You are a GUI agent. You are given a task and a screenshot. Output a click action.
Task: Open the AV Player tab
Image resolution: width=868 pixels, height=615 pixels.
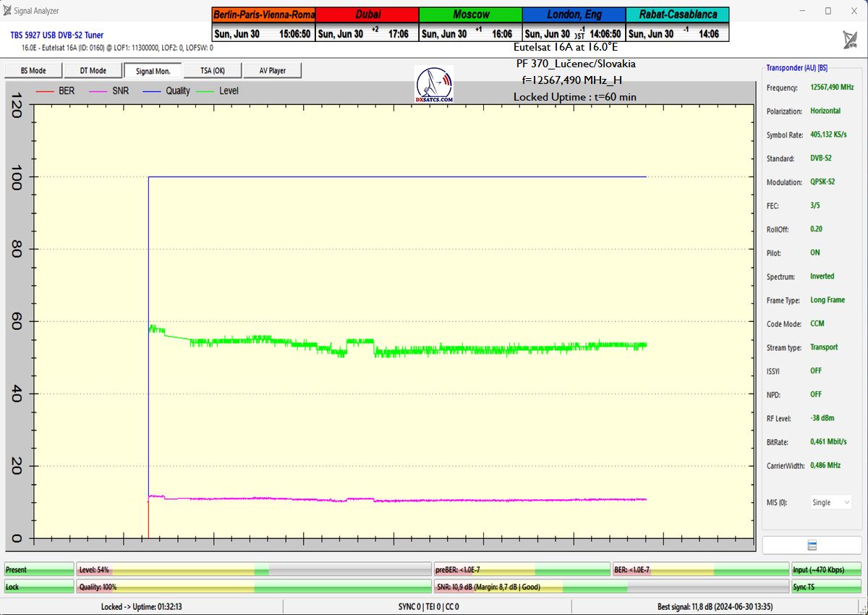(272, 71)
